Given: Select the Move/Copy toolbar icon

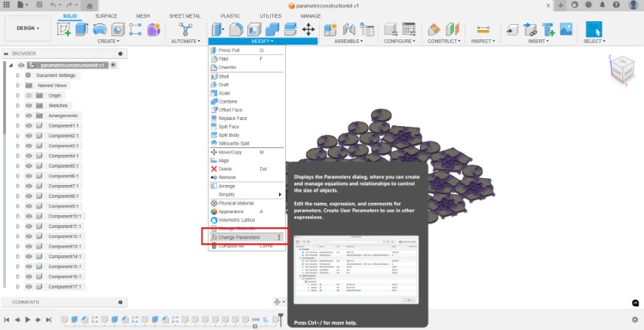Looking at the screenshot, I should (308, 29).
